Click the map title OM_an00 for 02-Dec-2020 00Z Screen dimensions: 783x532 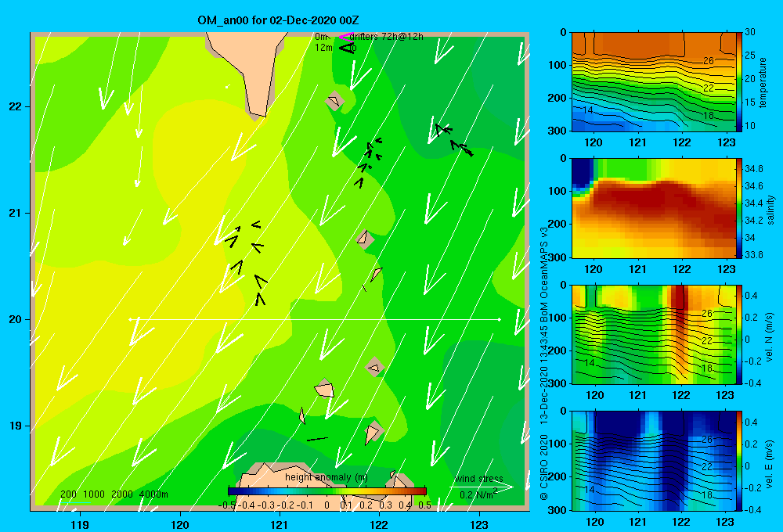[x=278, y=20]
